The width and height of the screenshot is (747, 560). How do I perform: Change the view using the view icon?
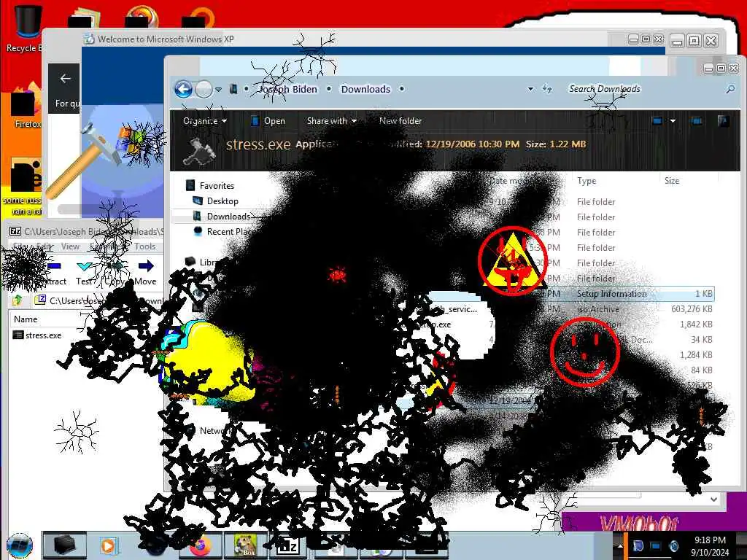(657, 121)
